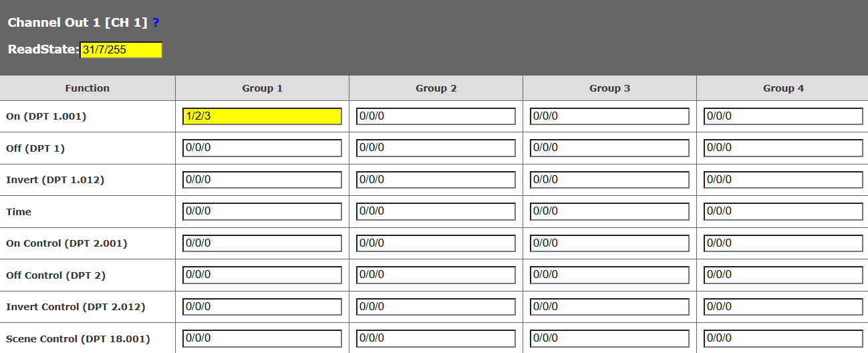
Task: Focus the On (DPT 1.001) Group 4 field
Action: pos(783,116)
